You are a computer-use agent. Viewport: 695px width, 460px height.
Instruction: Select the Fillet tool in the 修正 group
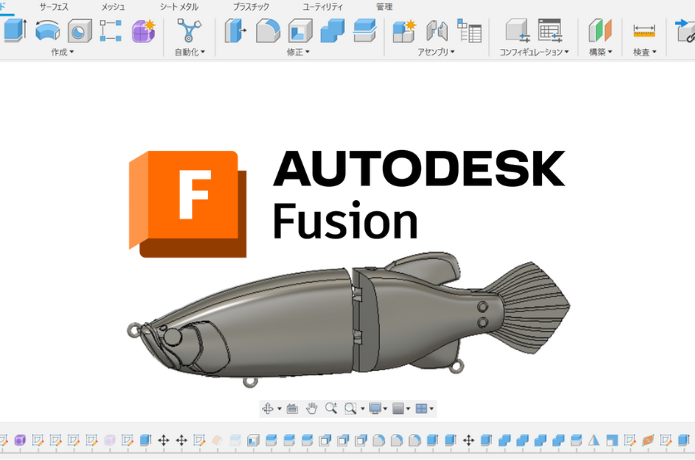pos(268,31)
